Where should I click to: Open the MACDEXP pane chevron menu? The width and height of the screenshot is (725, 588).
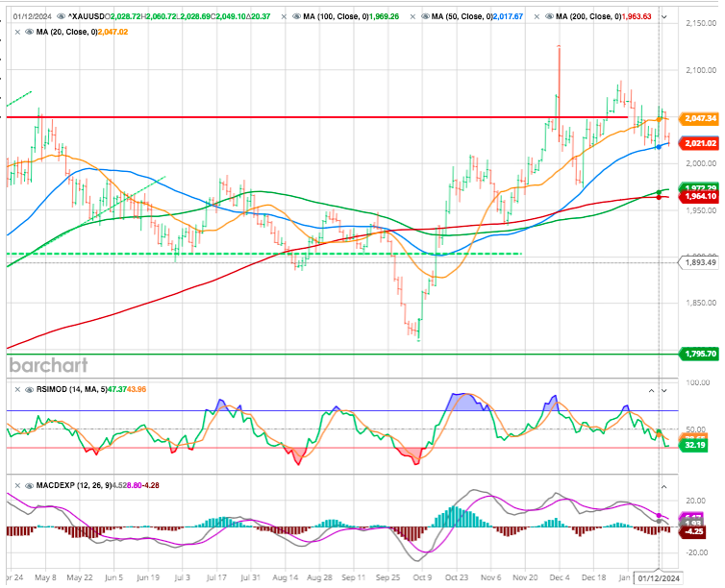click(663, 484)
